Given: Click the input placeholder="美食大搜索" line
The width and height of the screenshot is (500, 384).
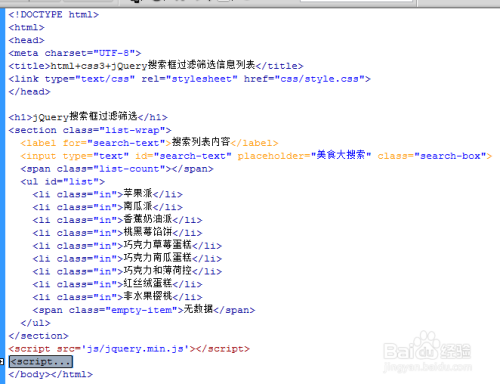Looking at the screenshot, I should pyautogui.click(x=256, y=155).
